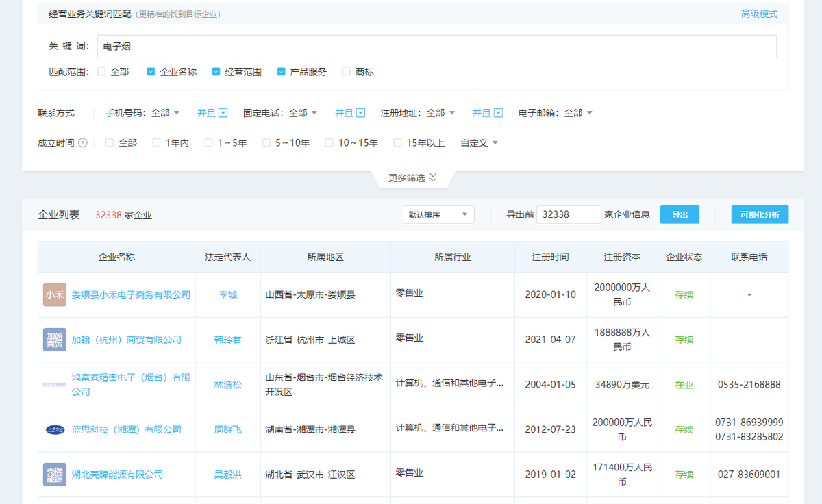Click the 鸿富泰精密电子 company logo thumbnail

coord(55,385)
